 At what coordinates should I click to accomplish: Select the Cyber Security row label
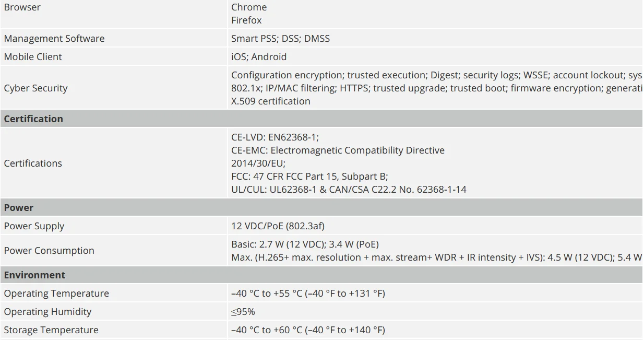(x=35, y=88)
